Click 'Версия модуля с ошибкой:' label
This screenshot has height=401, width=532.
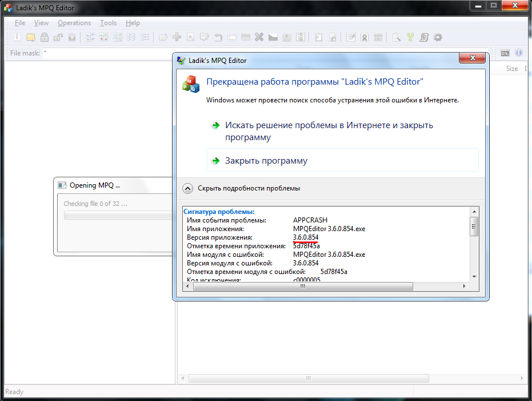pos(229,263)
